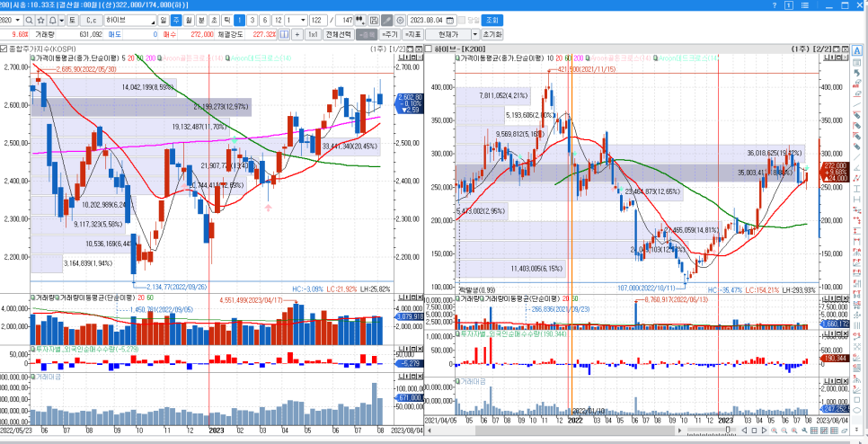Image resolution: width=868 pixels, height=444 pixels.
Task: Click the help question mark icon
Action: 775,5
